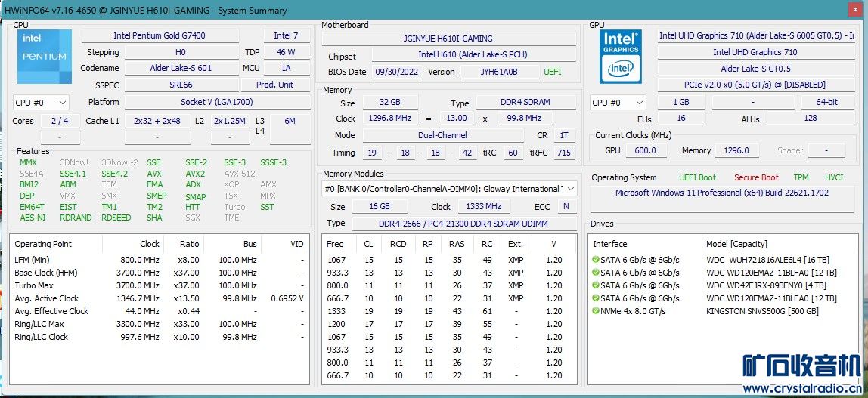Viewport: 868px width, 398px height.
Task: Click the green status icon for the 16 TB WDC drive
Action: coord(596,260)
